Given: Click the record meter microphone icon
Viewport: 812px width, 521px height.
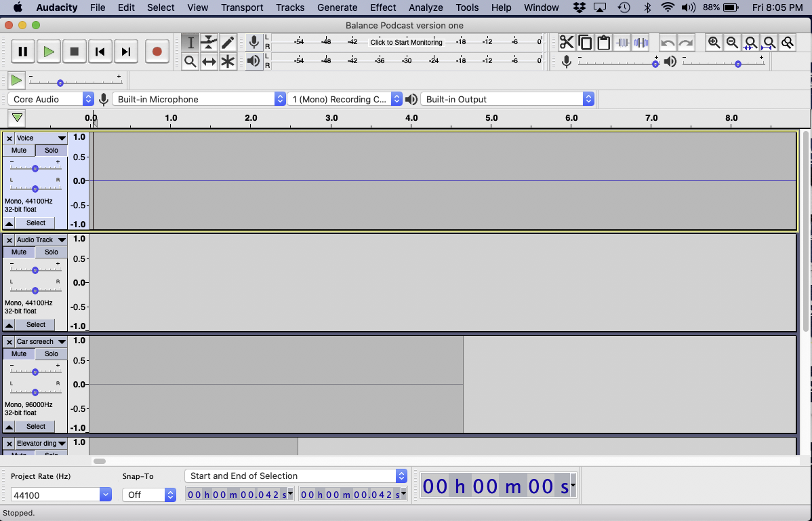Looking at the screenshot, I should point(253,42).
